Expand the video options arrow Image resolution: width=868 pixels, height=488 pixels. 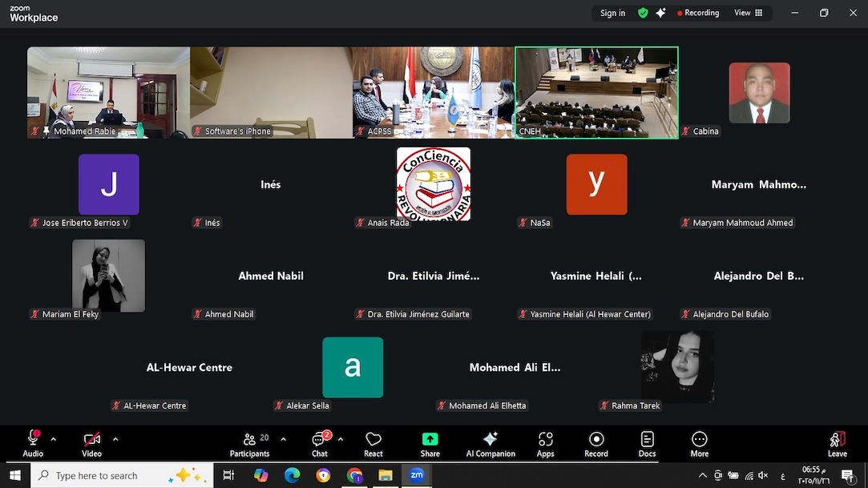pos(115,439)
